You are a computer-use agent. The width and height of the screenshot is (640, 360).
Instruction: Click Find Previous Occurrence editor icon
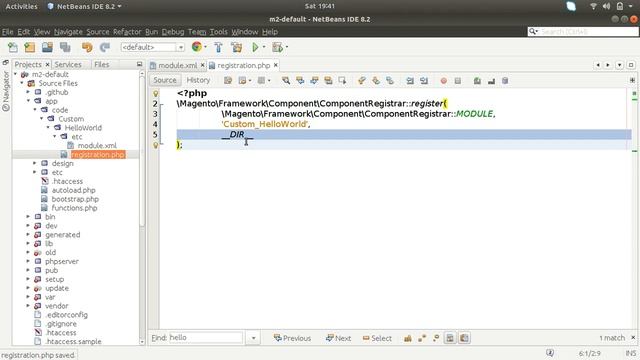tap(300, 80)
